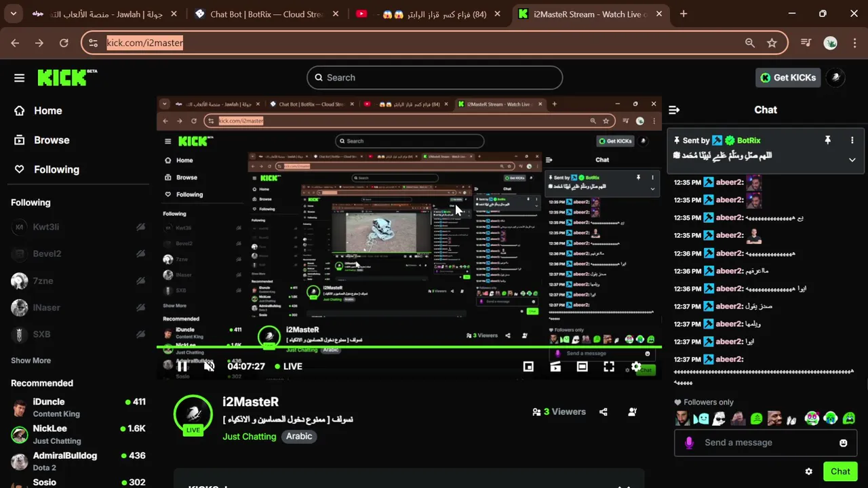Open AdmiralBulldog recommended channel
This screenshot has width=868, height=488.
[78, 461]
